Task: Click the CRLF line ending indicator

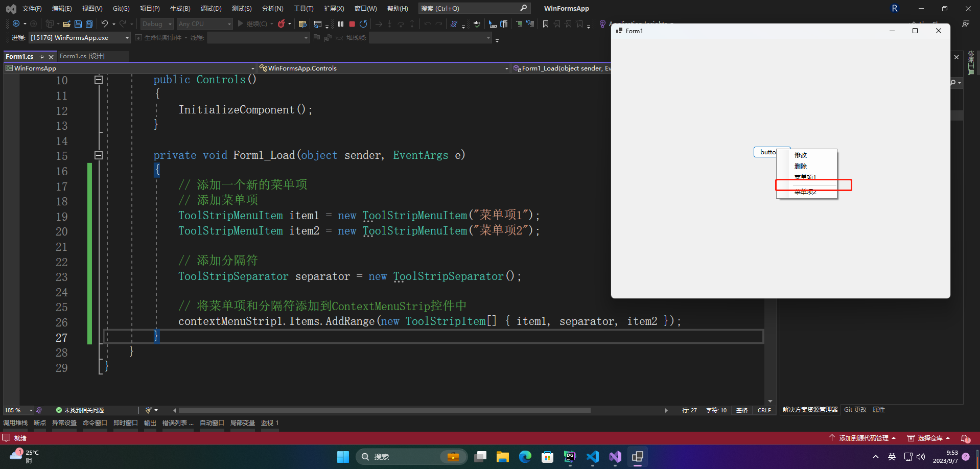Action: pyautogui.click(x=764, y=410)
